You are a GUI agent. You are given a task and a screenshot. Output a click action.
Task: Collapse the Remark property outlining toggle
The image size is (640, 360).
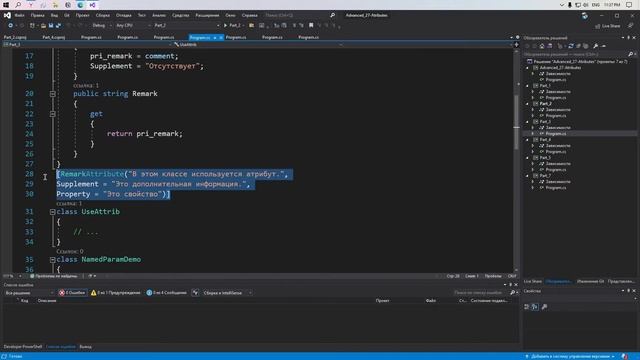pos(53,94)
